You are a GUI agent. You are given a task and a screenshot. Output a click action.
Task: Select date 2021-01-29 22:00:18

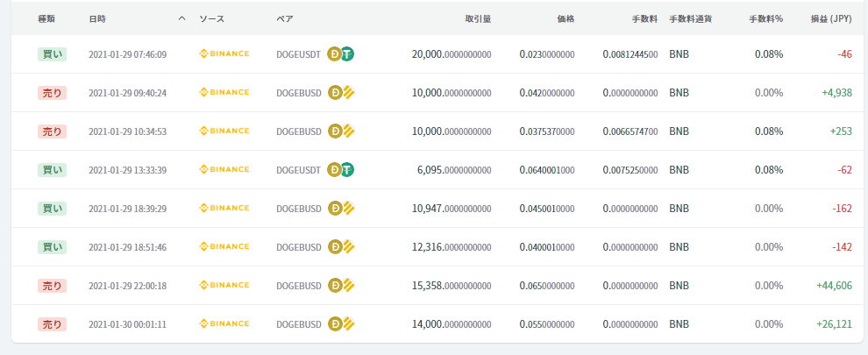(x=127, y=286)
